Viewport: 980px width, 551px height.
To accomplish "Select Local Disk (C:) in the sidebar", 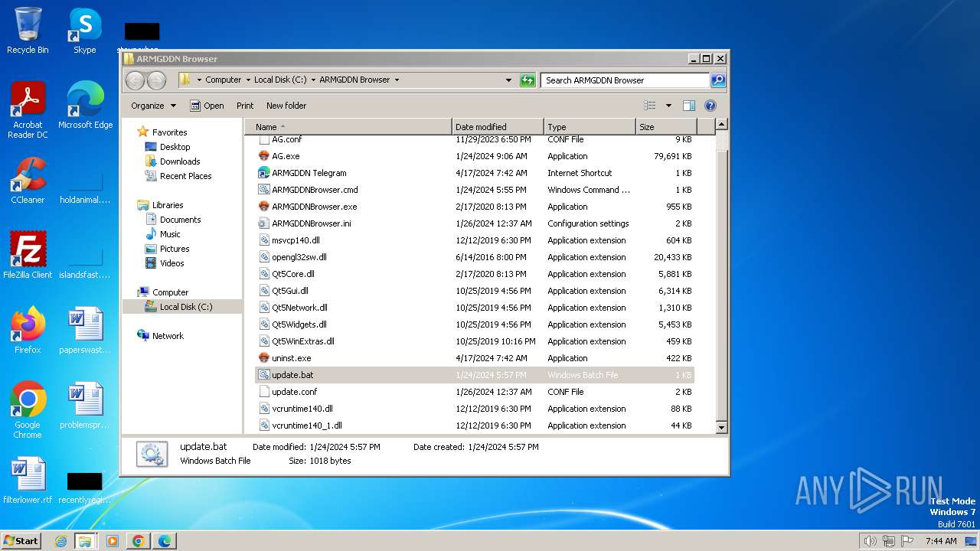I will point(182,307).
